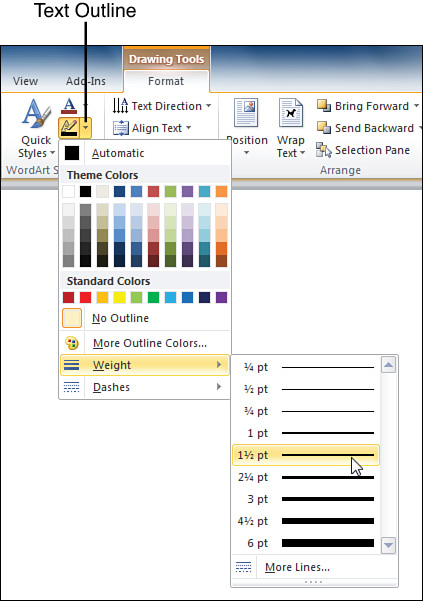Choose the No Outline option
This screenshot has height=601, width=423.
click(145, 318)
